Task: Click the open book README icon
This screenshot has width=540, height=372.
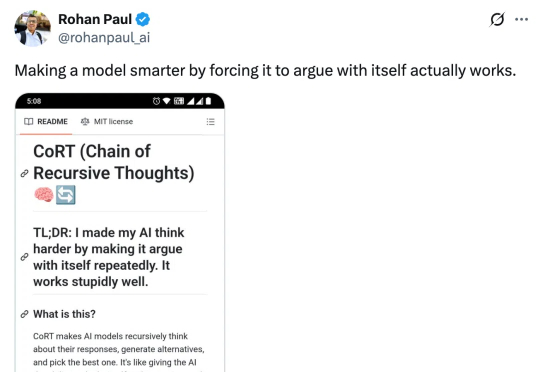Action: click(29, 122)
